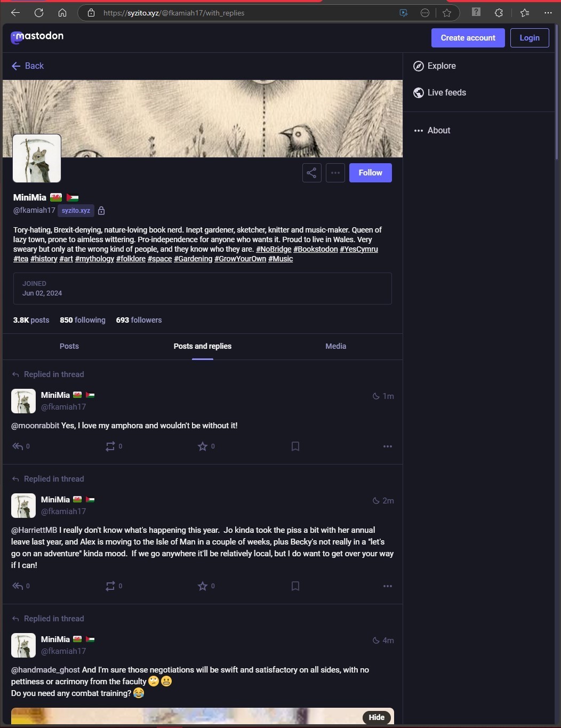
Task: Switch to the Posts tab
Action: [69, 346]
